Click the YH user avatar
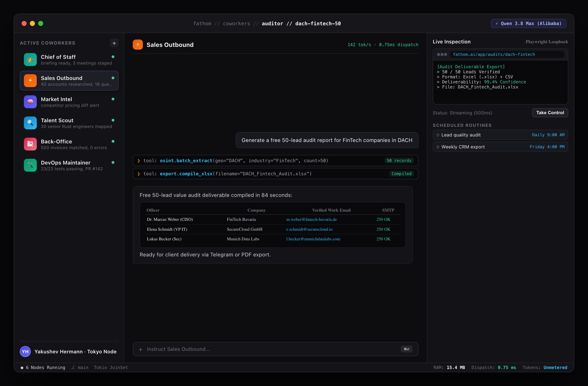This screenshot has height=386, width=588. tap(25, 351)
